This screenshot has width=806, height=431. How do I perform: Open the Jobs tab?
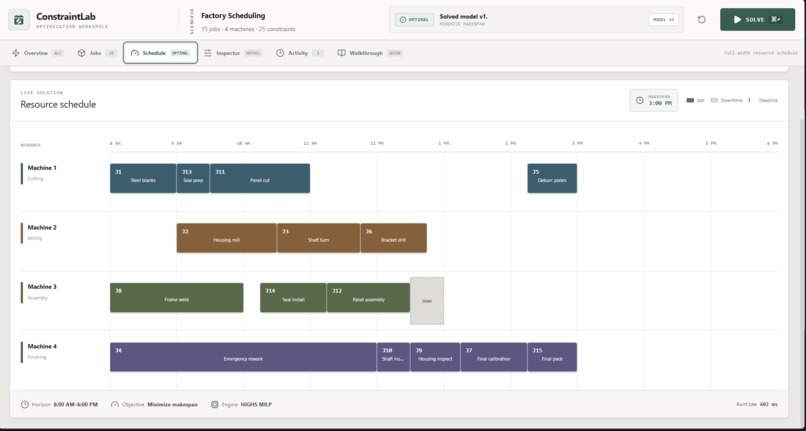click(x=97, y=53)
